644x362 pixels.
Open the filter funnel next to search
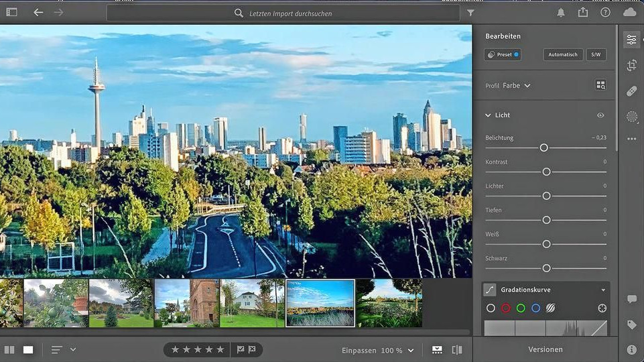[470, 13]
